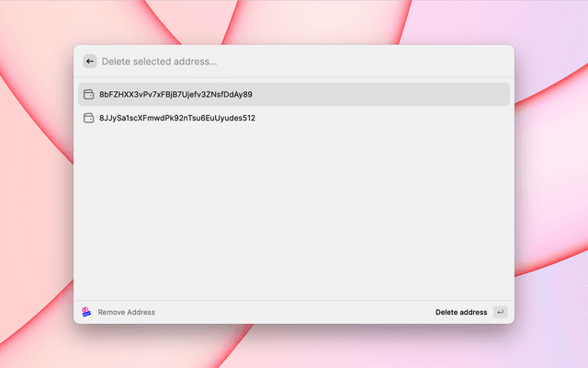Click the footer bar between label and button
This screenshot has height=368, width=588.
click(x=294, y=312)
